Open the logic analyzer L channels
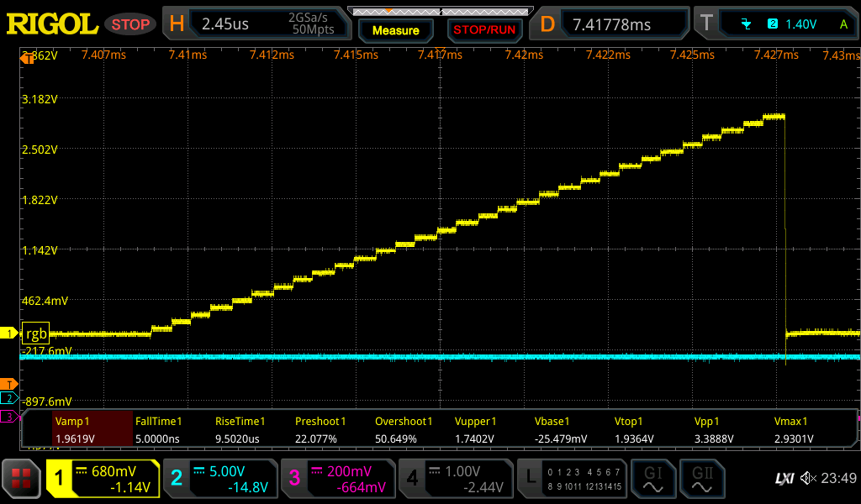The width and height of the screenshot is (861, 504). [x=571, y=479]
